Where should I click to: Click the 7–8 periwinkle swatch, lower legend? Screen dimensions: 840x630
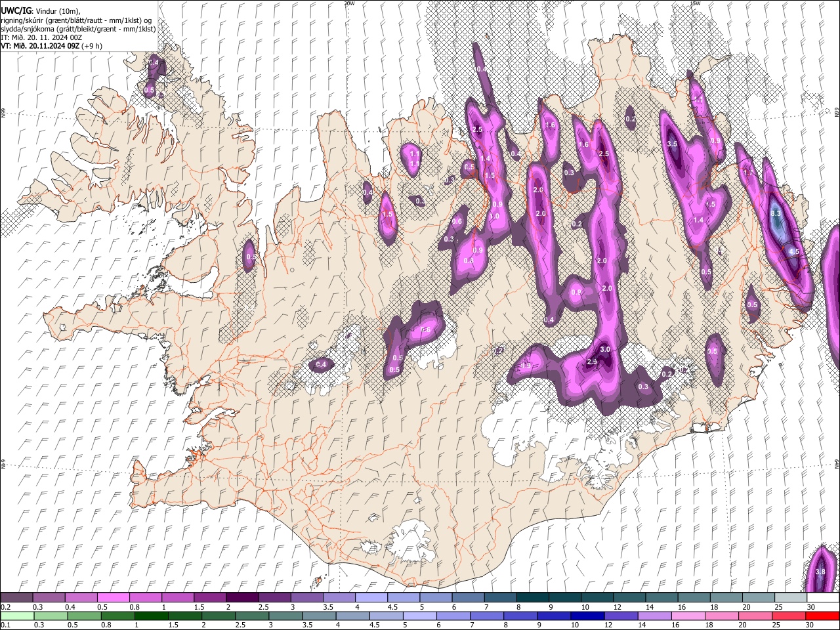pos(486,616)
